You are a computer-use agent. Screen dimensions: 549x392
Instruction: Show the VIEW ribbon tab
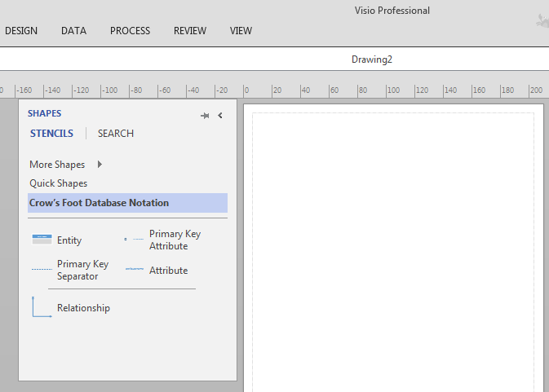[241, 31]
